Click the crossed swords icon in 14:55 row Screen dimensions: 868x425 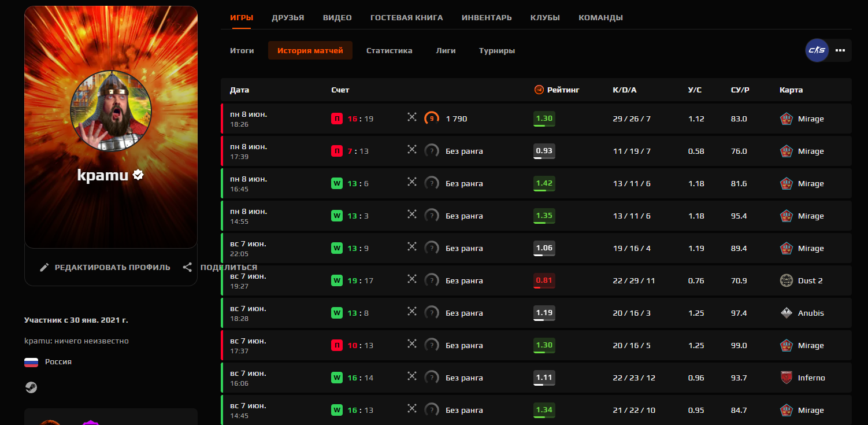pos(412,214)
